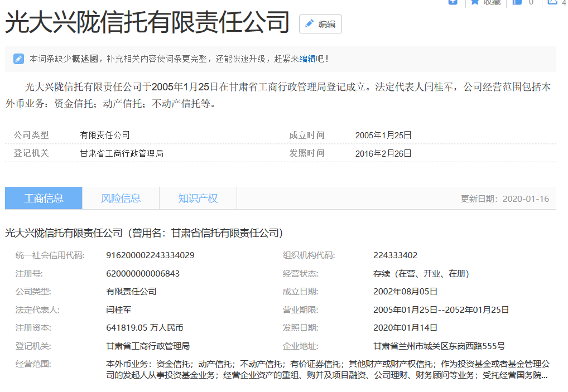Click the blue pencil notice icon
568x392 pixels.
18,59
